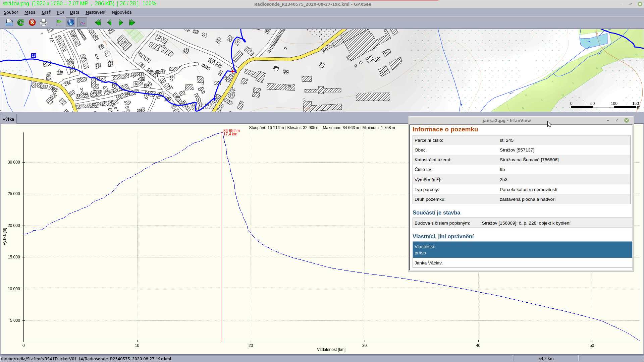Go to previous file arrow icon
The height and width of the screenshot is (362, 644).
pos(109,22)
